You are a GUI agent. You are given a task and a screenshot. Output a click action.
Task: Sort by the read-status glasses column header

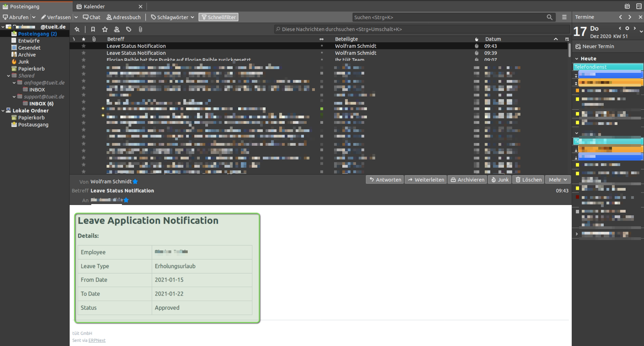click(x=321, y=39)
